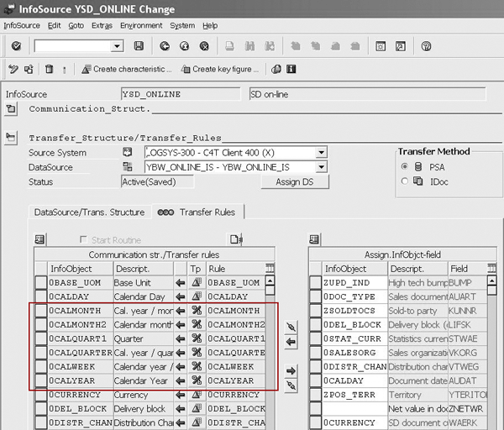
Task: Click the Display/Change pencil icon
Action: (x=13, y=69)
